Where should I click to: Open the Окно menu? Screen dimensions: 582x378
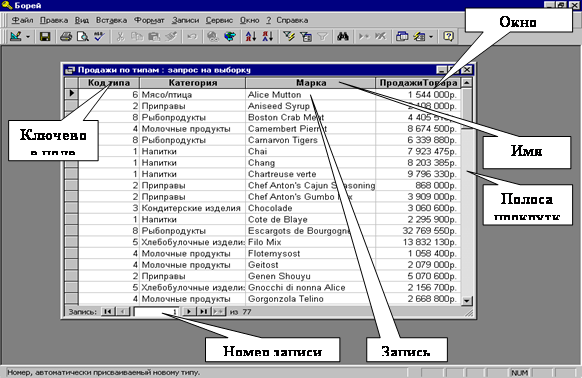point(249,20)
